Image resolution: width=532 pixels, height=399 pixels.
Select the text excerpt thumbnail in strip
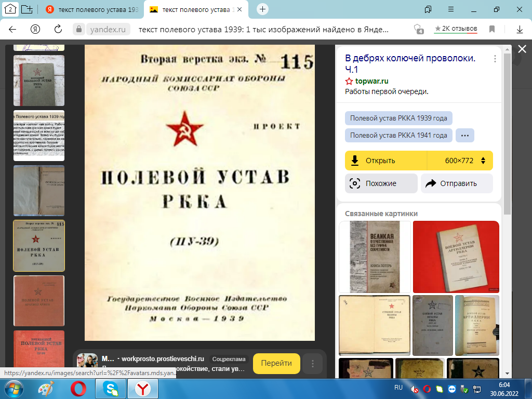[x=39, y=136]
